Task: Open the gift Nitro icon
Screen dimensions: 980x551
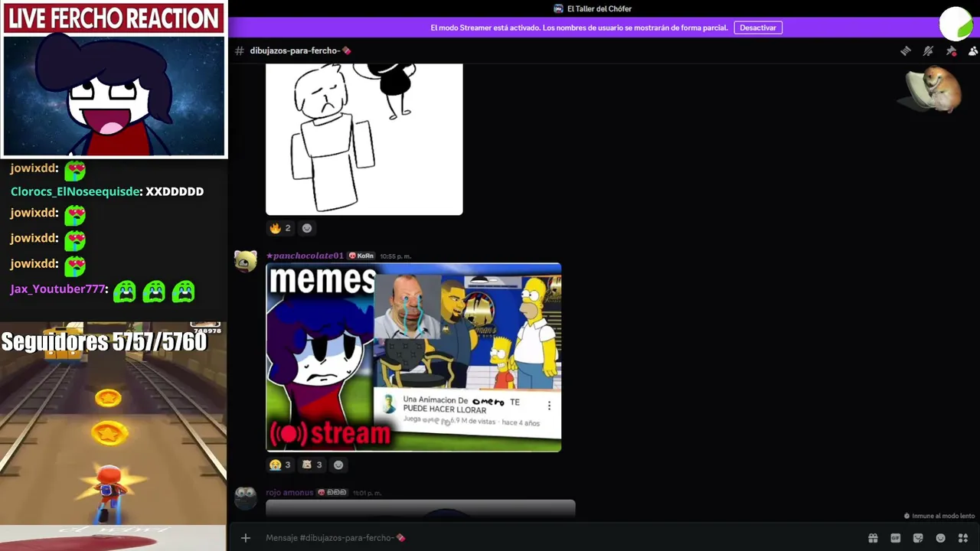Action: pos(873,538)
